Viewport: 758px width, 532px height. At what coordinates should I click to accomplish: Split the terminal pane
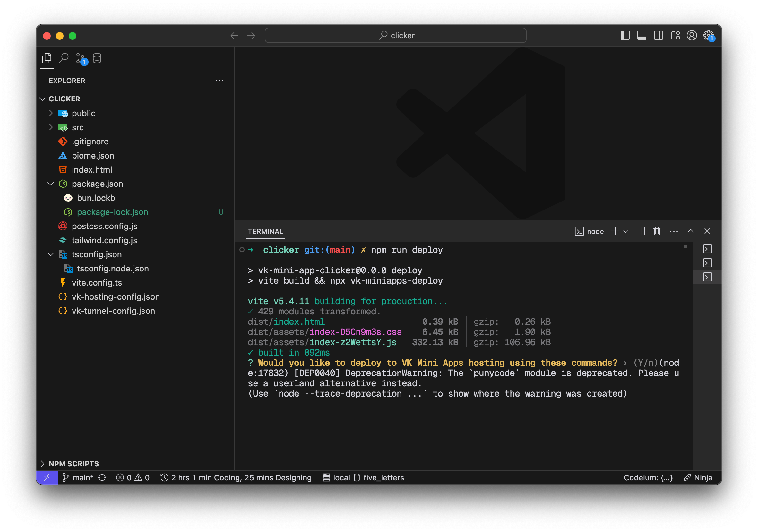[x=641, y=231]
